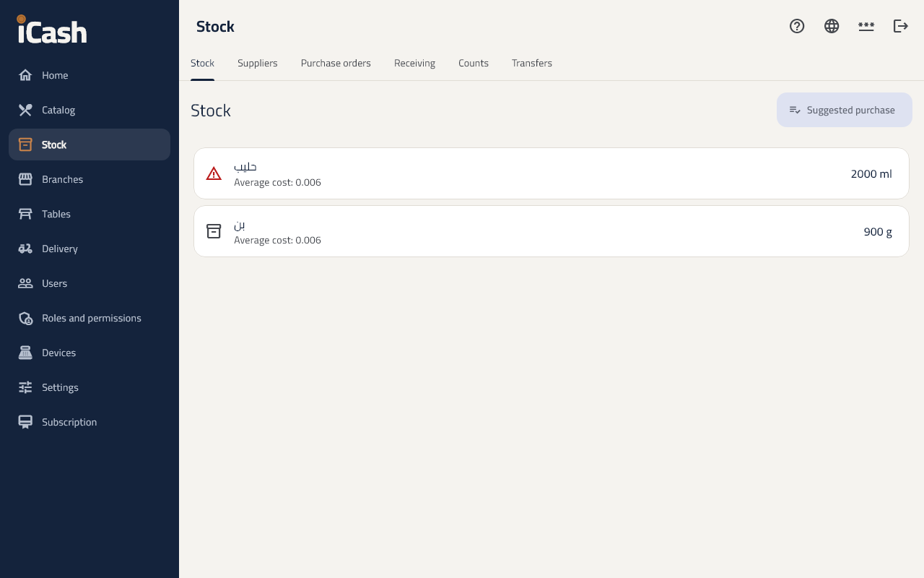
Task: Select the Stock tab
Action: pos(202,64)
